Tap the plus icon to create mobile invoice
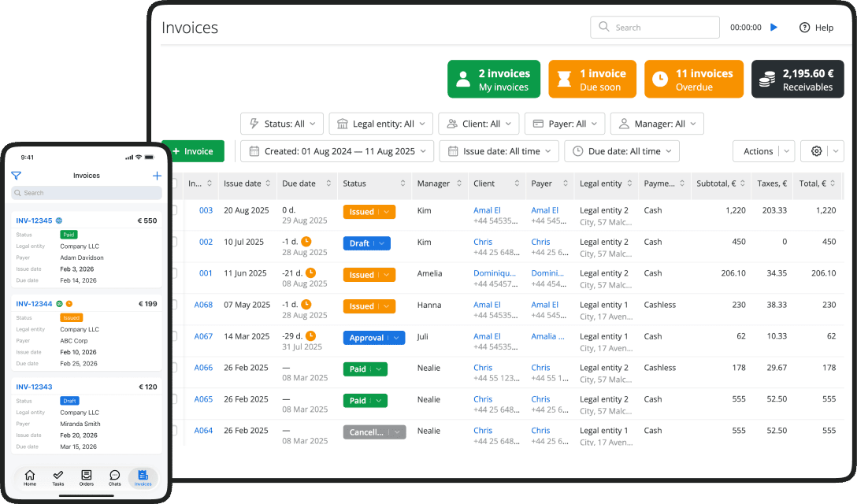The image size is (857, 504). [x=157, y=176]
